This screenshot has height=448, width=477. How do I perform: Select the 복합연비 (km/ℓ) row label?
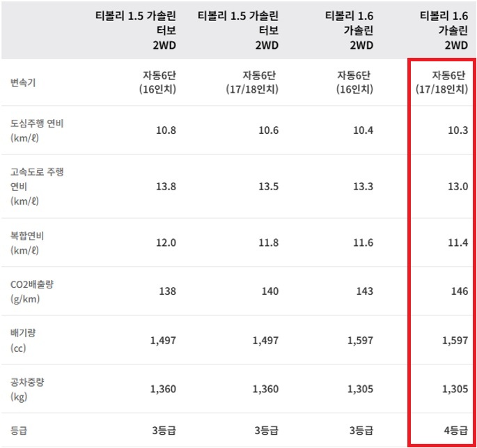tap(27, 243)
